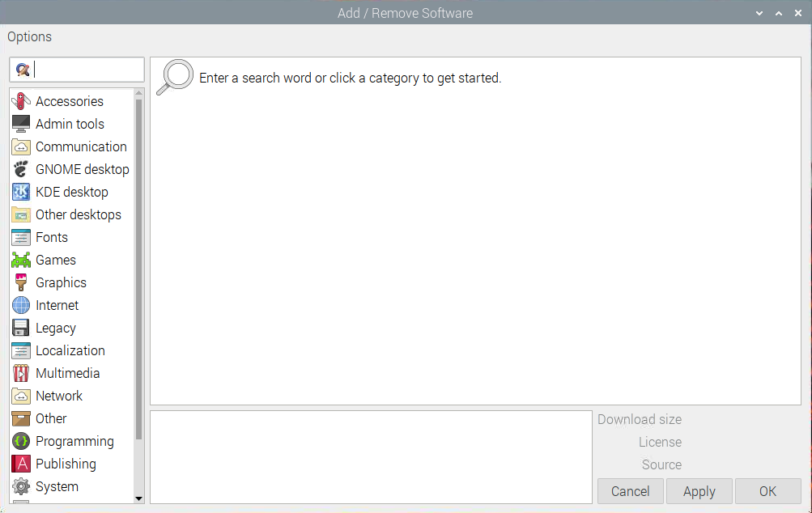The image size is (812, 513).
Task: Open the Admin tools monitor icon
Action: pyautogui.click(x=21, y=125)
